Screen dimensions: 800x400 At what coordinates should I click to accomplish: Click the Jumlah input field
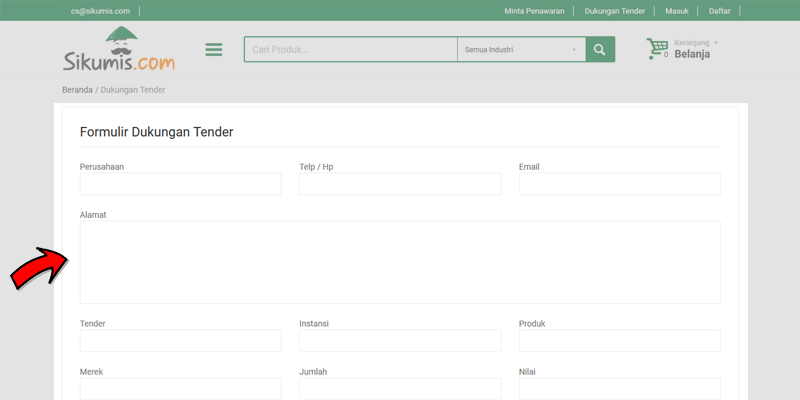click(x=400, y=389)
